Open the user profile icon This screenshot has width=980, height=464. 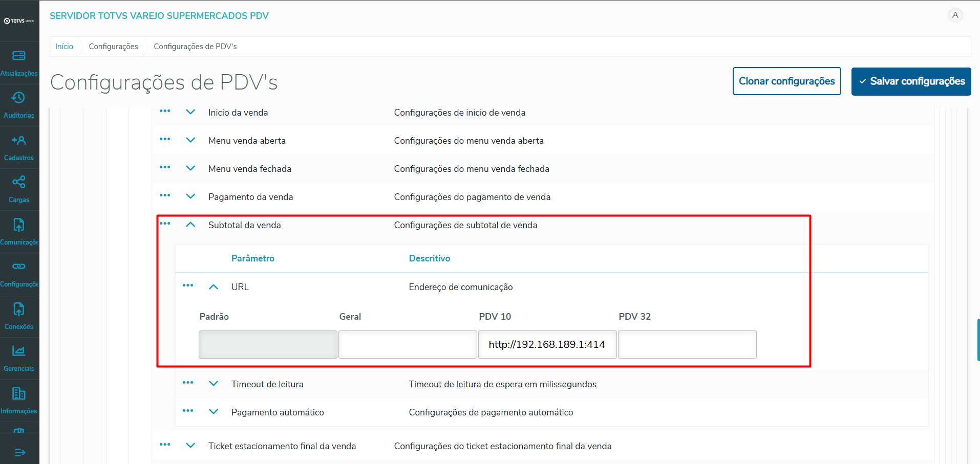pos(955,15)
